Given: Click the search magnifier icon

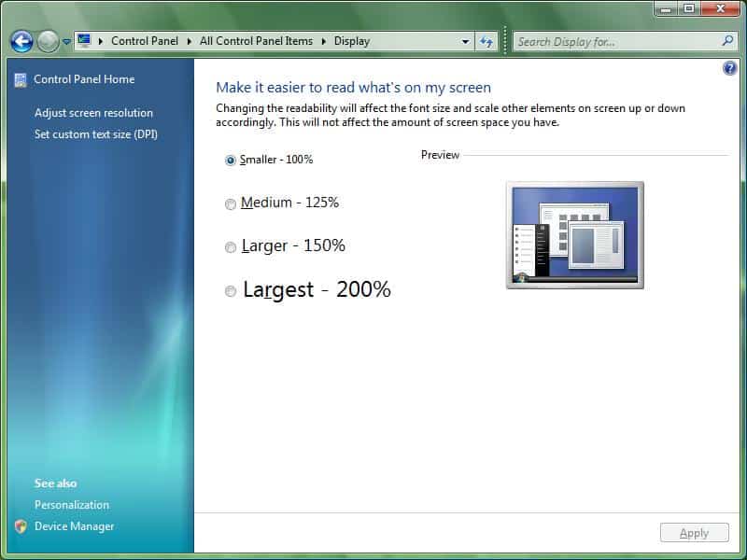Looking at the screenshot, I should point(726,41).
